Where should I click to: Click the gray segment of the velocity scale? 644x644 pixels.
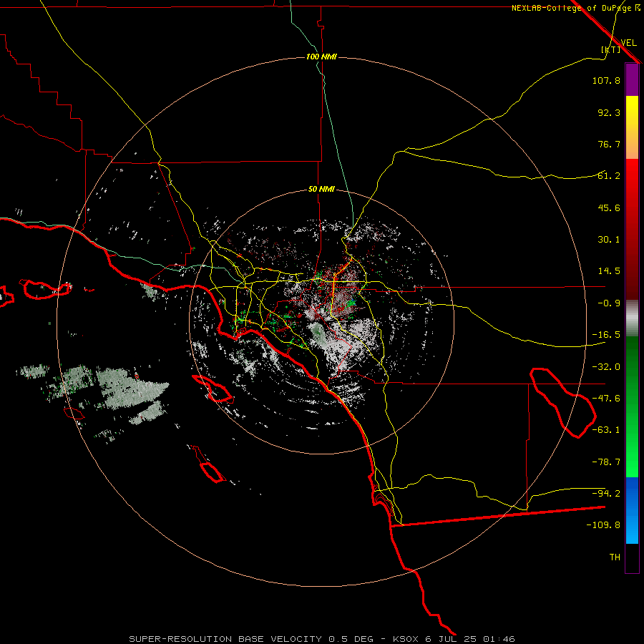pos(632,318)
